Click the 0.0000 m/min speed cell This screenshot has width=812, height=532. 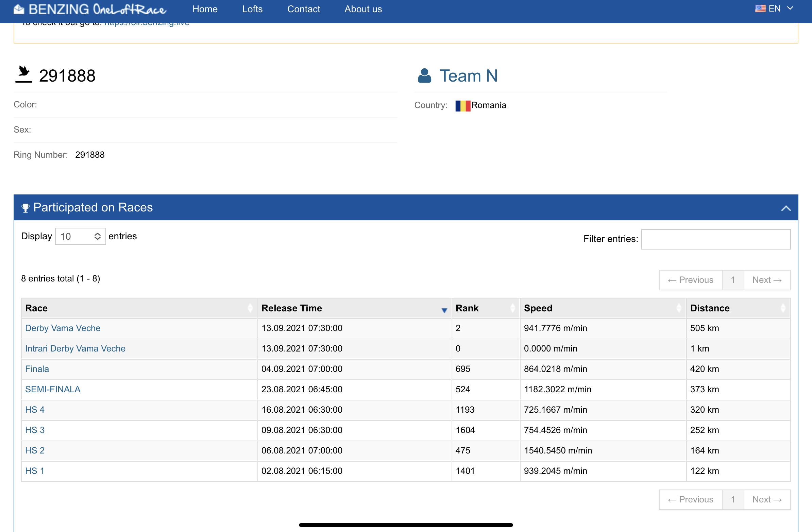click(x=603, y=349)
